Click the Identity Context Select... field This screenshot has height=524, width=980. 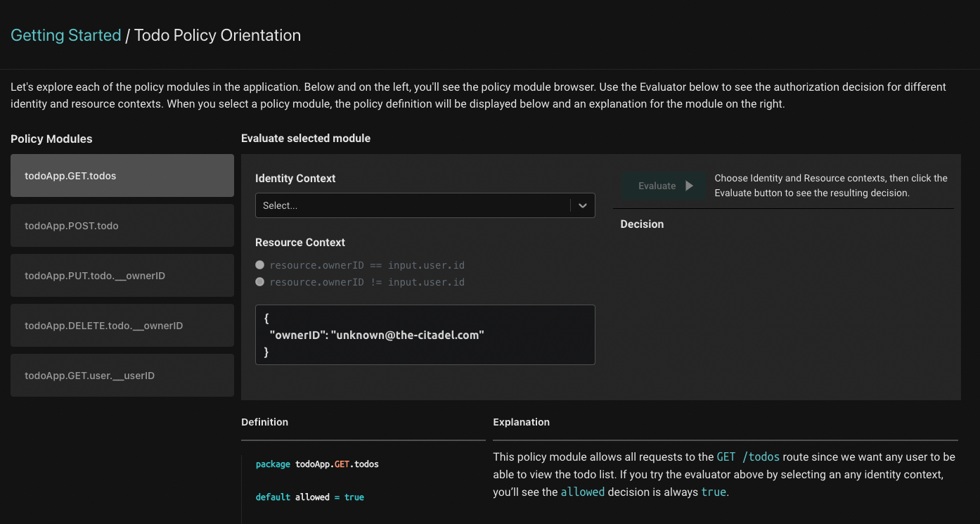pyautogui.click(x=411, y=205)
